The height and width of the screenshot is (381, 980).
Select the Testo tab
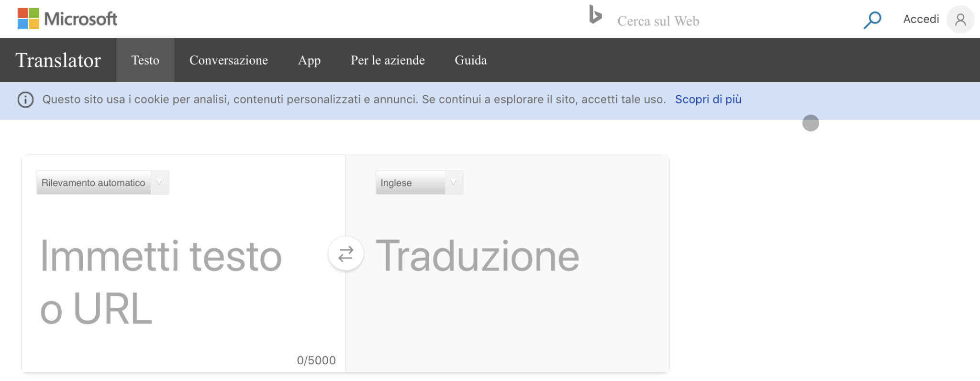click(145, 60)
